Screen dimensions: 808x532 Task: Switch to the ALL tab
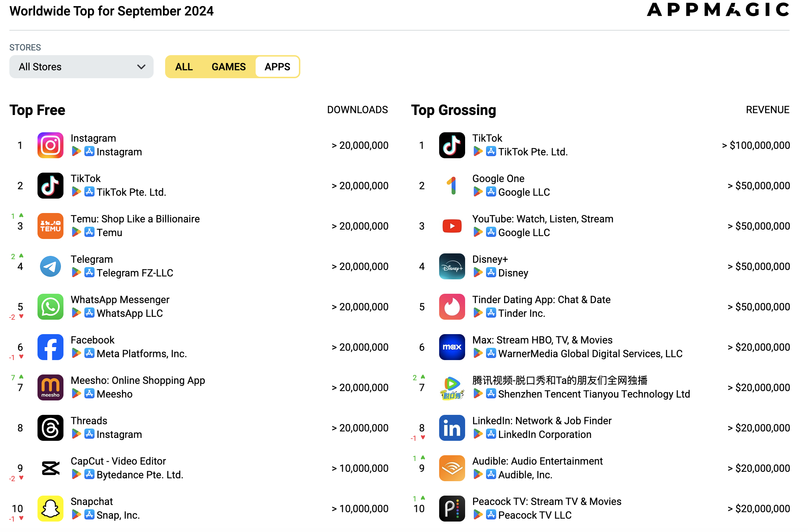click(x=184, y=67)
